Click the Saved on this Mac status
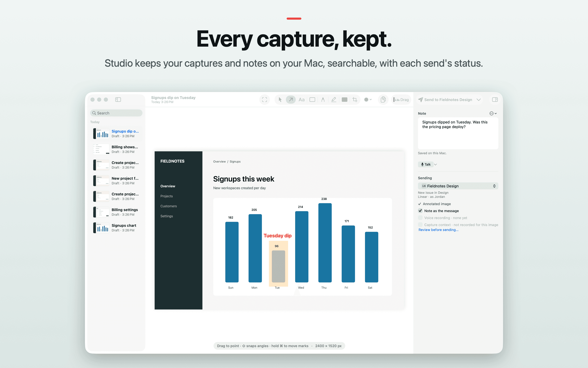The height and width of the screenshot is (368, 588). coord(432,153)
